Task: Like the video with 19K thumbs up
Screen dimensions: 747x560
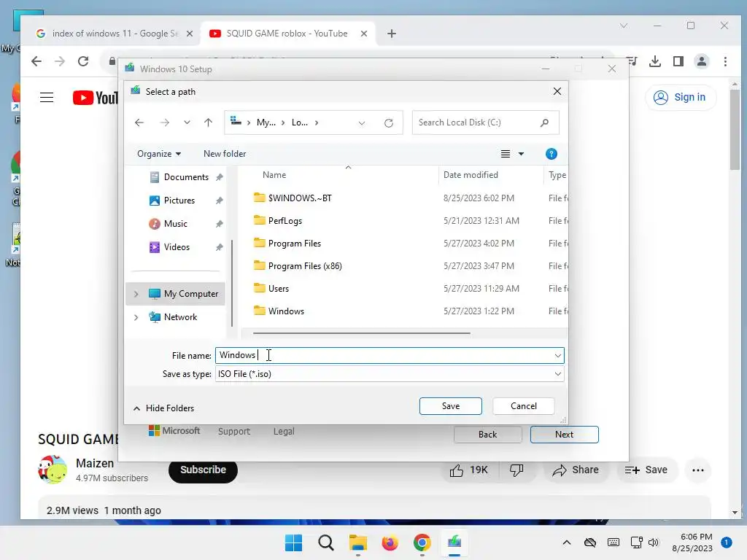Action: coord(469,470)
